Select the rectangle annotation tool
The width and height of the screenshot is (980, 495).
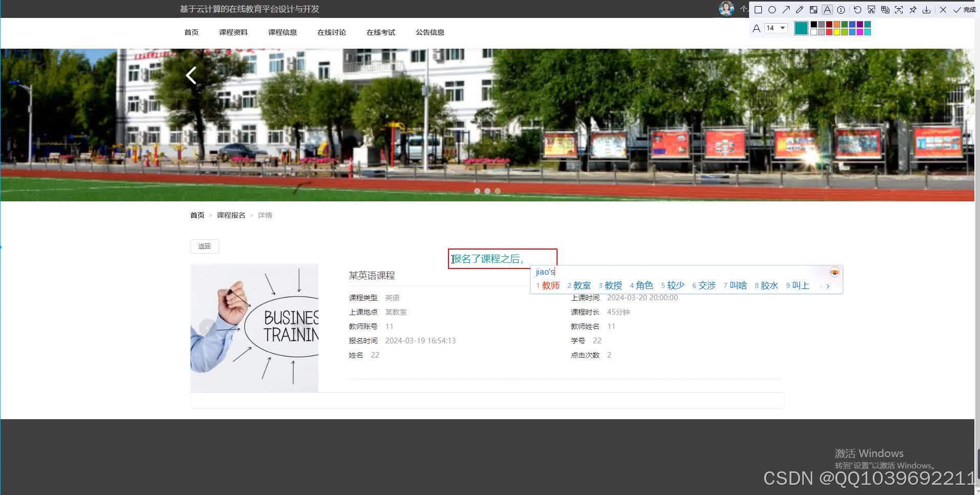[x=758, y=10]
